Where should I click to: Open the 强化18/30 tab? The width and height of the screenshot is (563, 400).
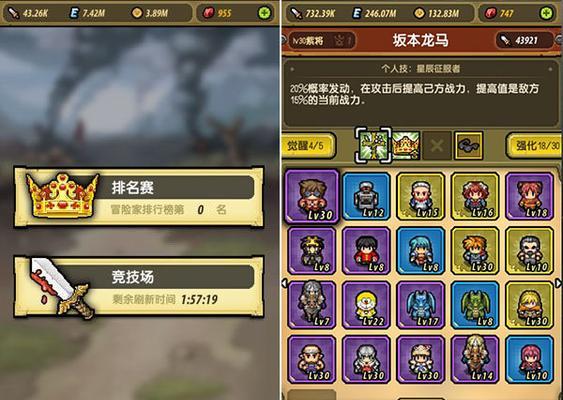point(535,145)
